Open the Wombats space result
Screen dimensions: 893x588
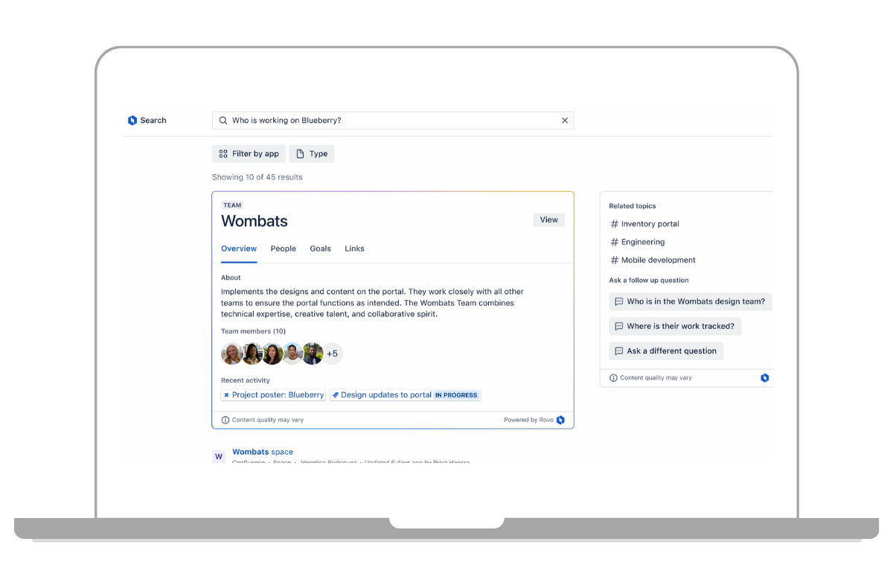(x=263, y=452)
